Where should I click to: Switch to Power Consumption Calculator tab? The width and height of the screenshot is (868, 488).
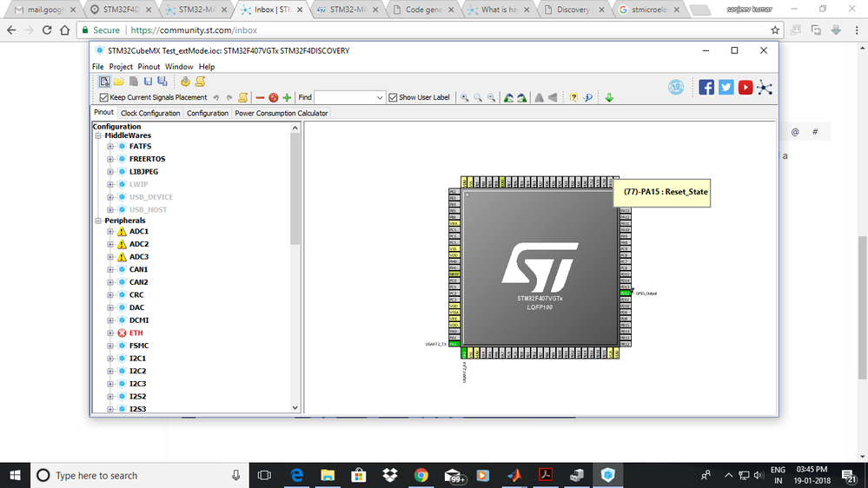tap(282, 114)
